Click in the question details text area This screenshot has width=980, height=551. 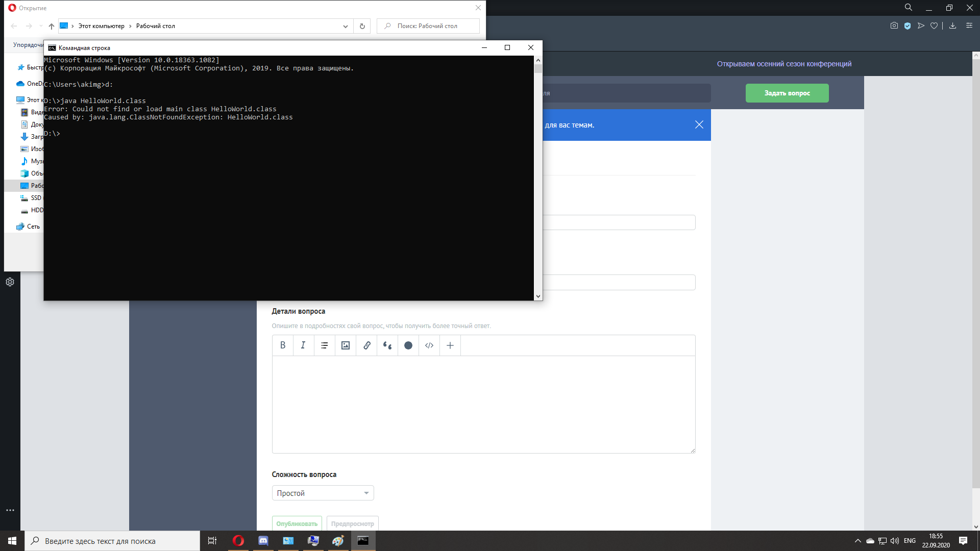[x=483, y=404]
